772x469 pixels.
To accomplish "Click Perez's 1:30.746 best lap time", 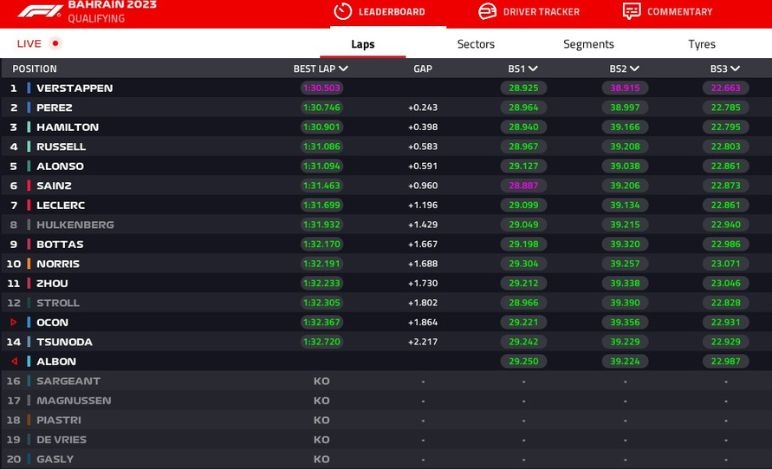I will tap(322, 107).
